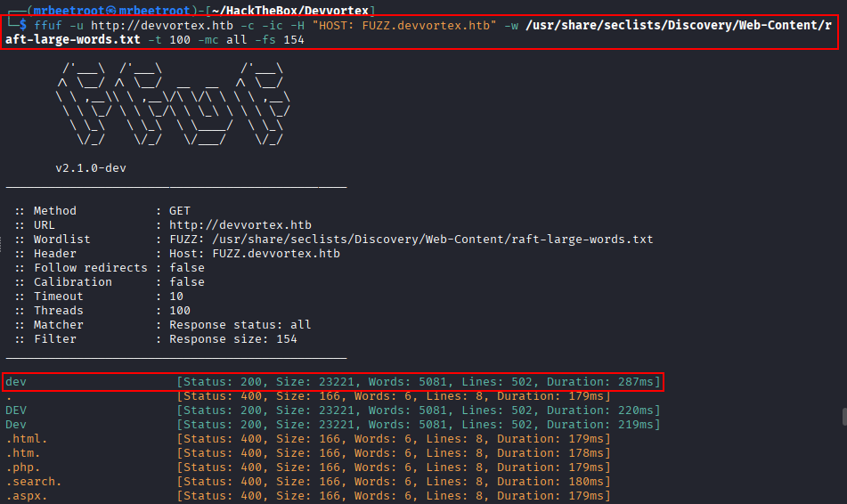
Task: Click the ".html." result entry
Action: [x=27, y=439]
